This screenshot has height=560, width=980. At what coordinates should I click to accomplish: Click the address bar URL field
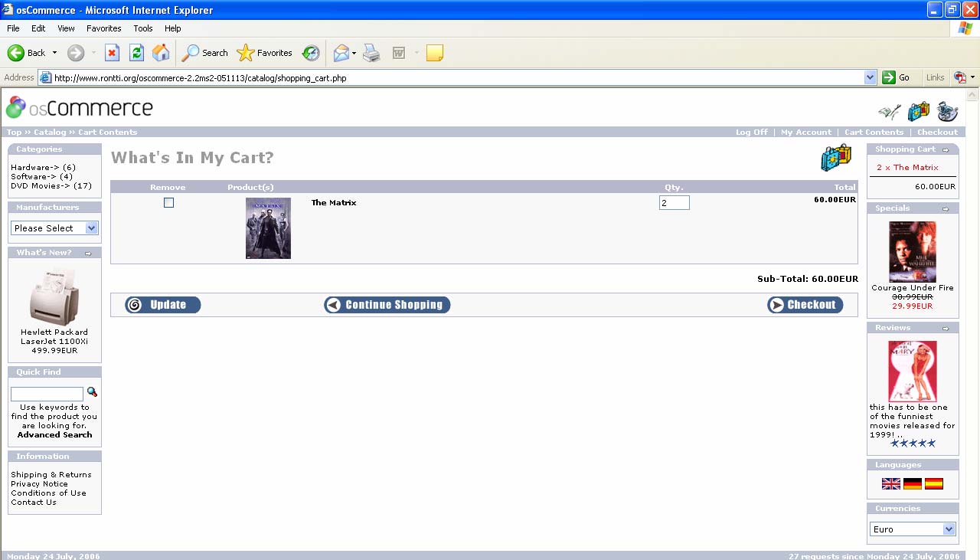[458, 77]
